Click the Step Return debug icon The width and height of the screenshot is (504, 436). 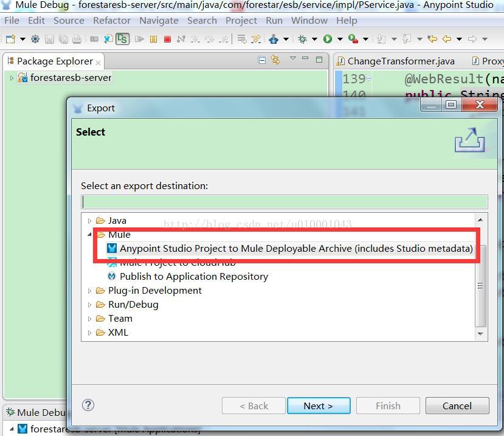coord(223,40)
